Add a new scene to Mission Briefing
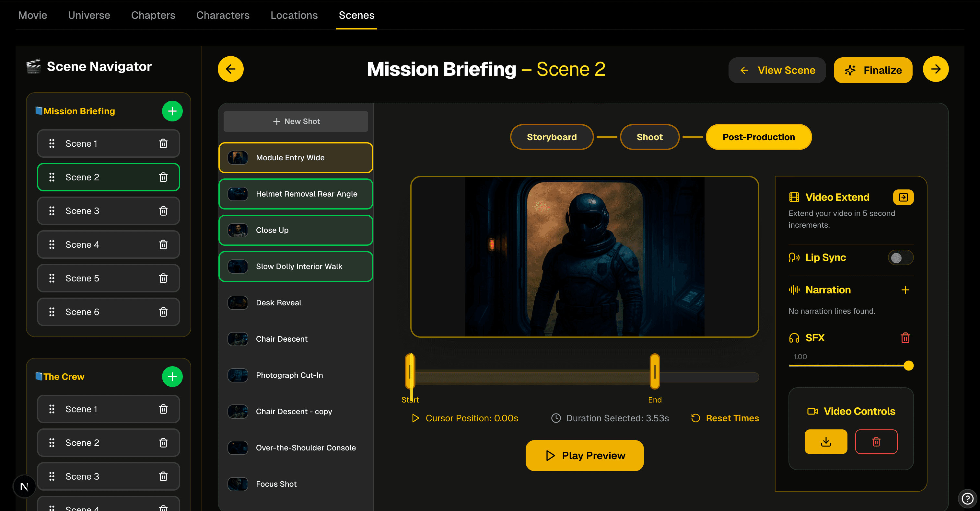The height and width of the screenshot is (511, 980). tap(172, 111)
